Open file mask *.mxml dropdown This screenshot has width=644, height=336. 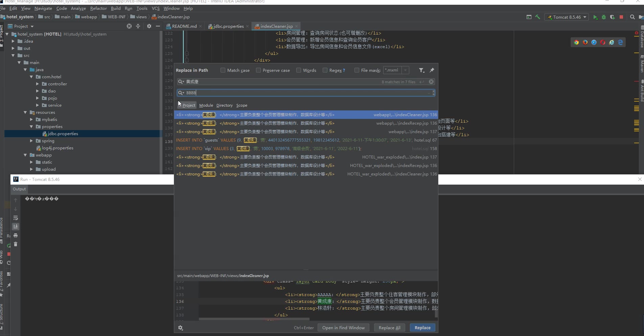point(405,70)
